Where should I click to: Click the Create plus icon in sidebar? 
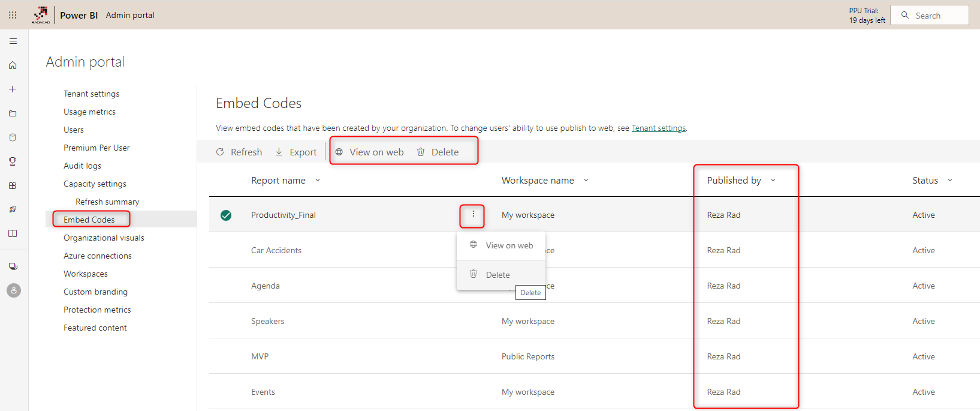(x=13, y=89)
